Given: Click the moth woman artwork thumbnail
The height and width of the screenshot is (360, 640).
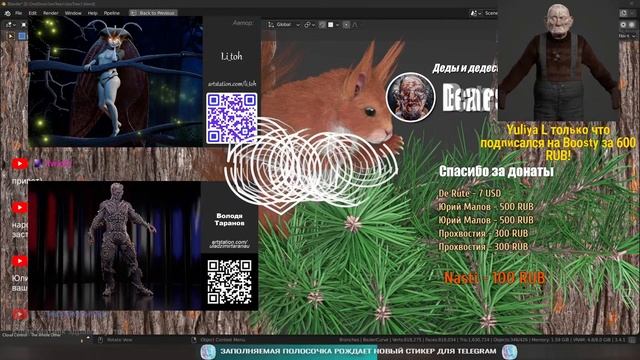Looking at the screenshot, I should coord(116,81).
